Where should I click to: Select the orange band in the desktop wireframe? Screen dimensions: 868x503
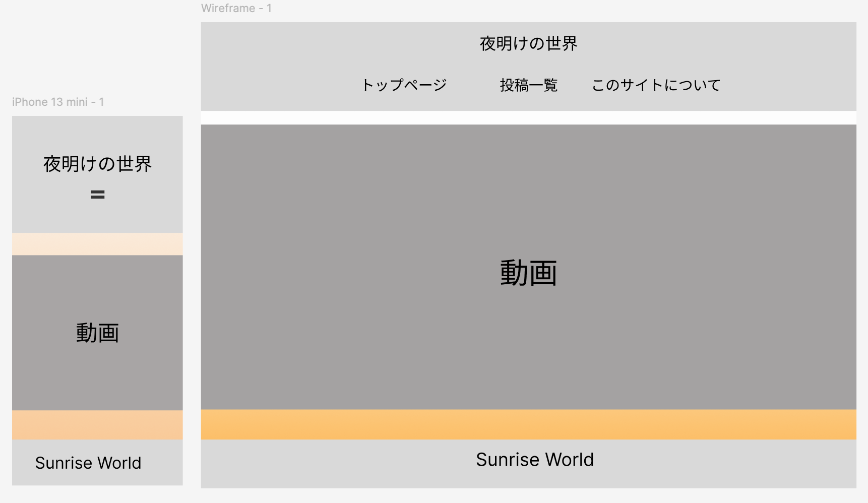click(x=528, y=424)
